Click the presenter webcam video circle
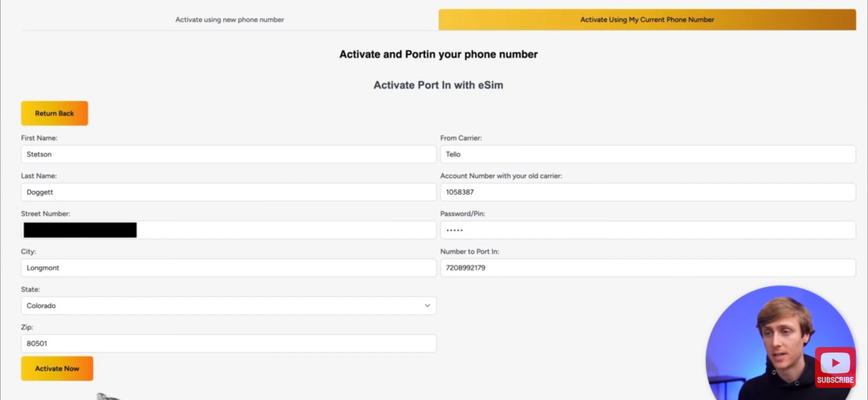Image resolution: width=868 pixels, height=400 pixels. (x=780, y=343)
